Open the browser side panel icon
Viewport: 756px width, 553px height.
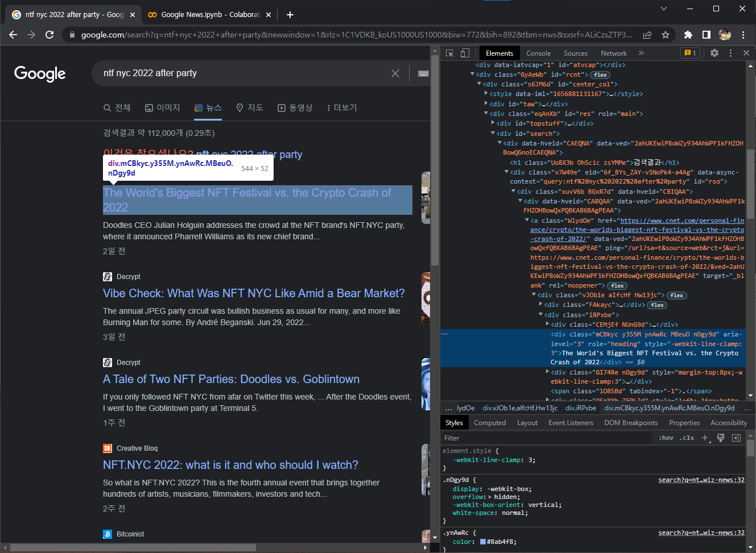point(707,35)
